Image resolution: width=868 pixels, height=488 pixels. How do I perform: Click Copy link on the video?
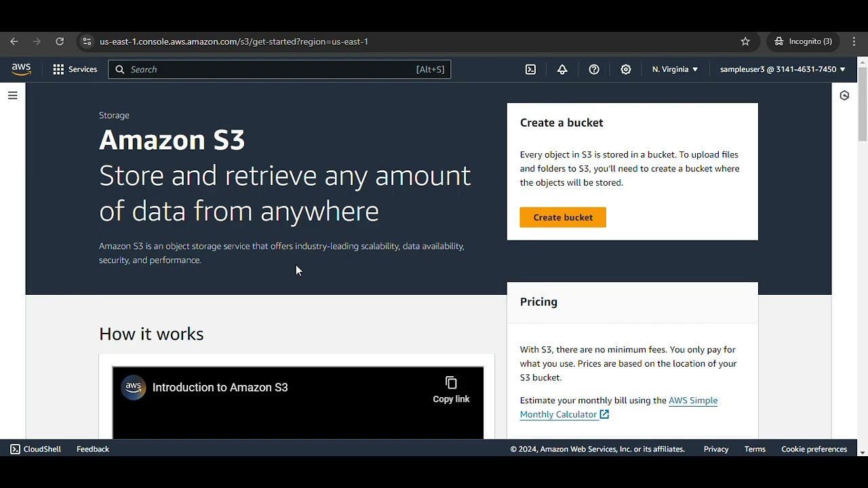(451, 390)
